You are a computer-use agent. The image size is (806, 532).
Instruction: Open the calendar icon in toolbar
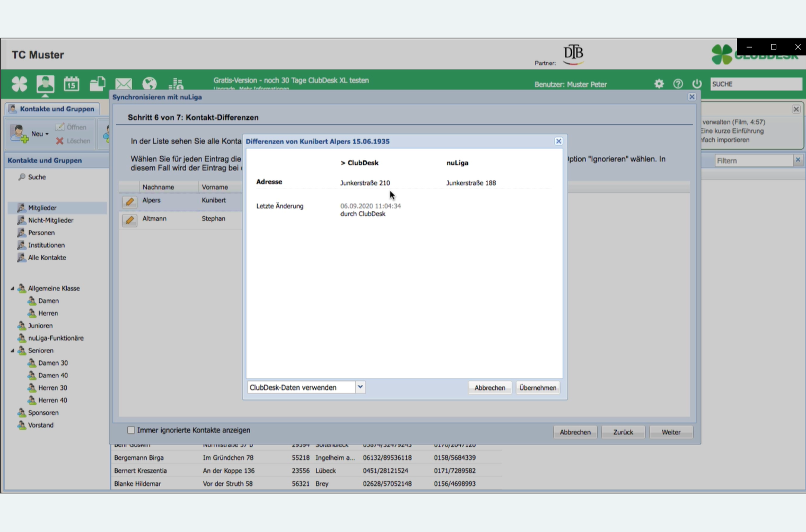point(72,84)
